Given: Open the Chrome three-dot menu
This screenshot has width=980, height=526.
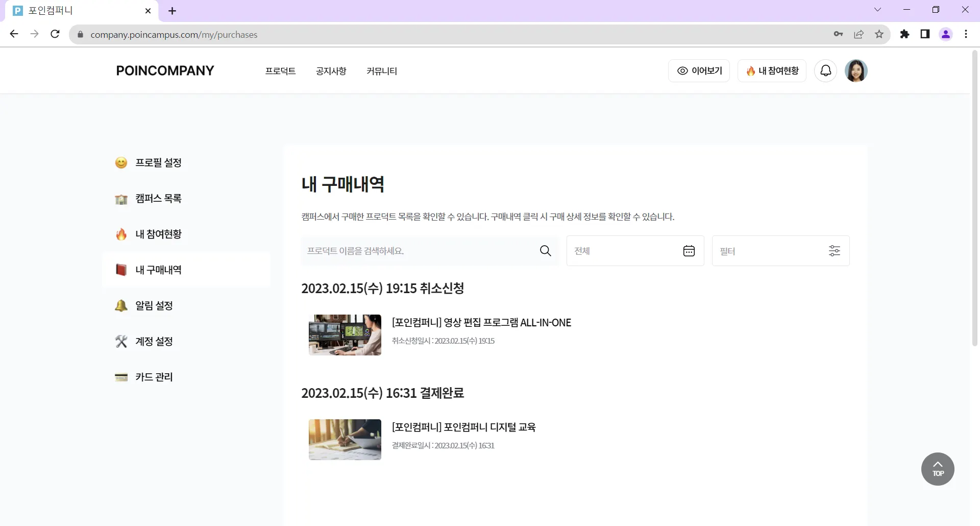Looking at the screenshot, I should [966, 34].
